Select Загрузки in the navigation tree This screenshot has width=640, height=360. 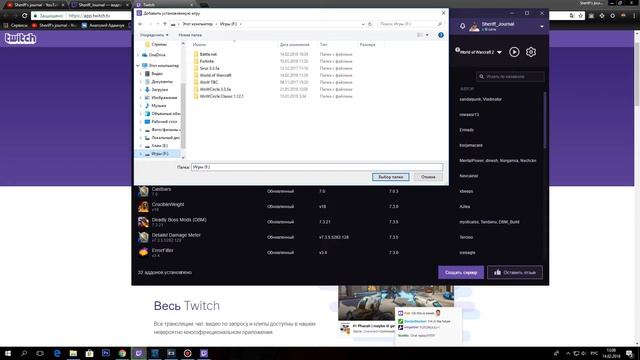click(x=159, y=89)
